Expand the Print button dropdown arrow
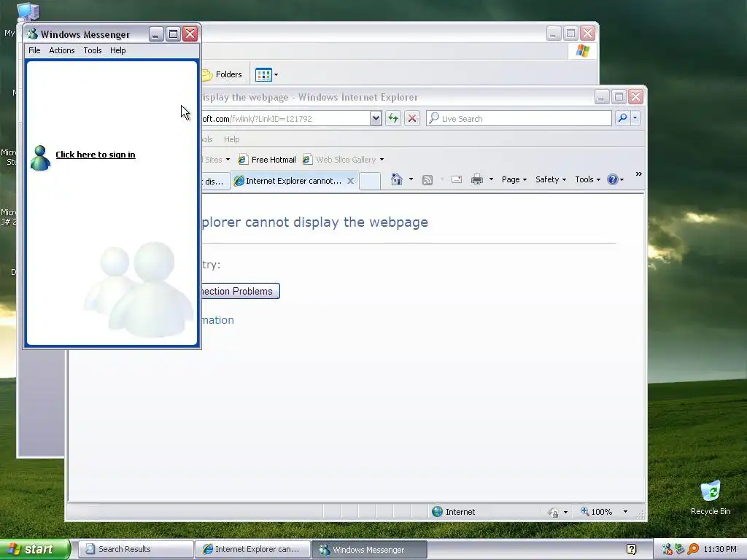This screenshot has height=560, width=747. click(491, 179)
